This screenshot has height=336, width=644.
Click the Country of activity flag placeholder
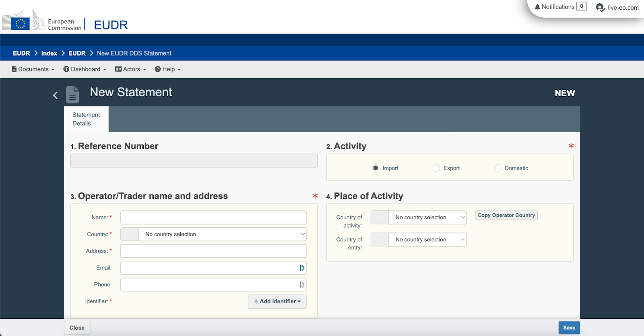(x=380, y=218)
